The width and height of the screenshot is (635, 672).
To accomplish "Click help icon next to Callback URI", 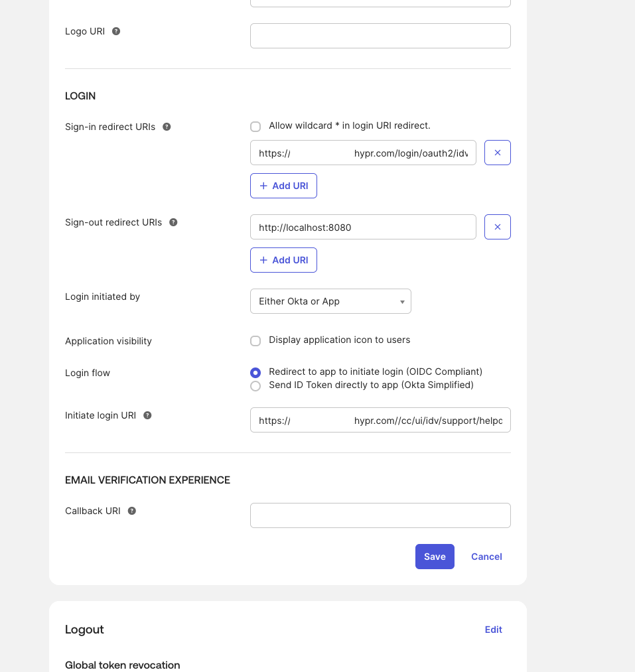I will (x=131, y=511).
